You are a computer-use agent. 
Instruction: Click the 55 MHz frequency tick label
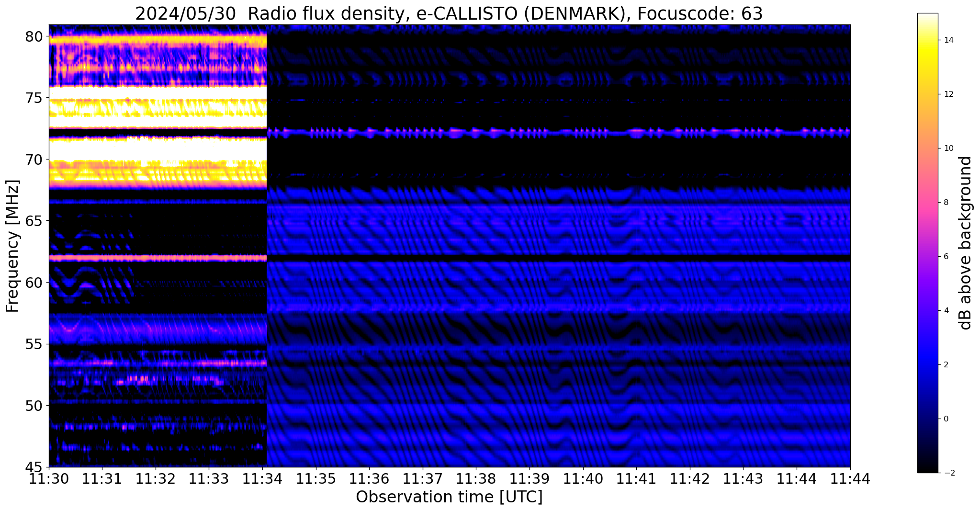click(x=34, y=344)
